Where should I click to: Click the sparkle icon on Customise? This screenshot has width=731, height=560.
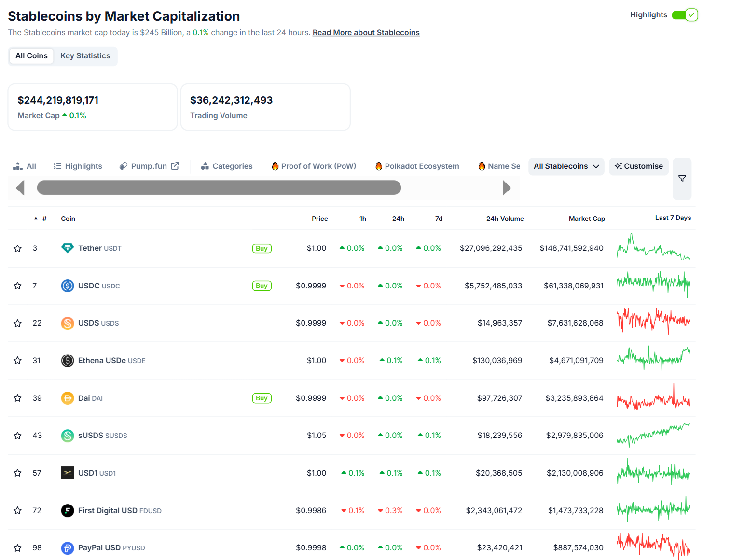tap(619, 166)
